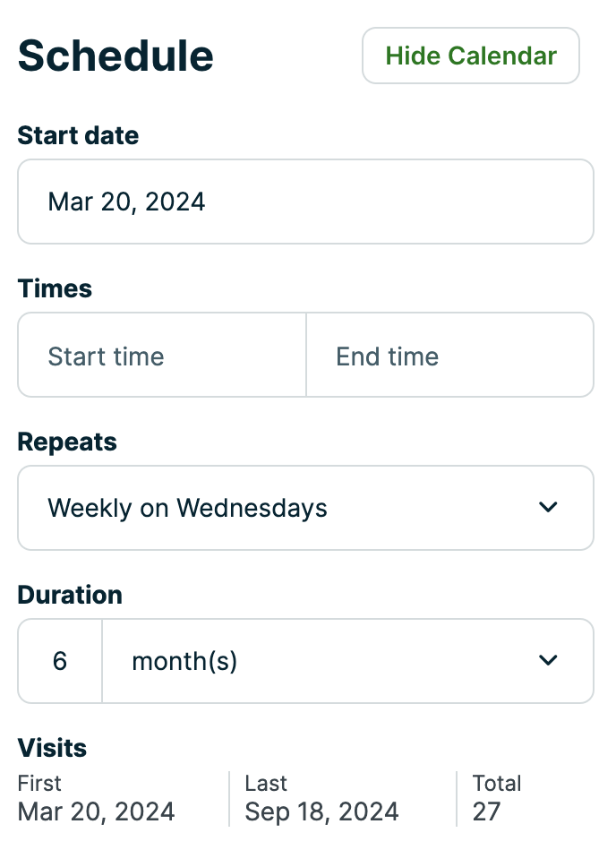Select the duration number field showing 6

point(59,660)
